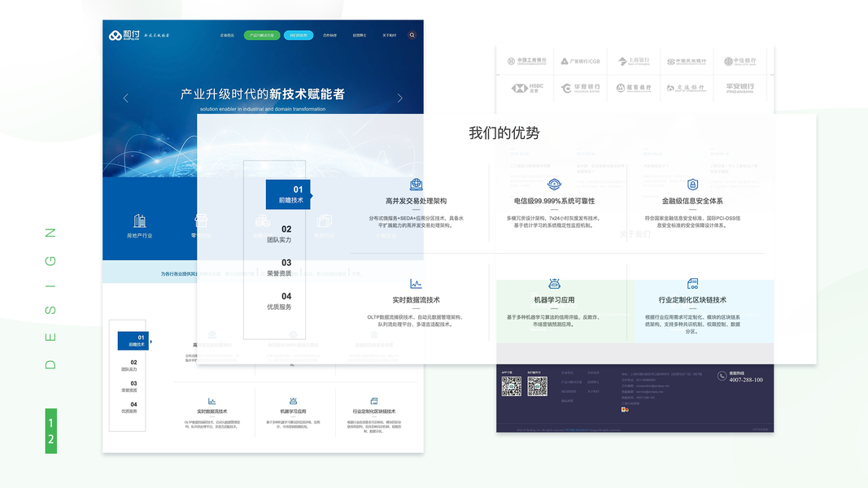Go to previous hero banner slide arrow
The image size is (868, 488).
(125, 98)
